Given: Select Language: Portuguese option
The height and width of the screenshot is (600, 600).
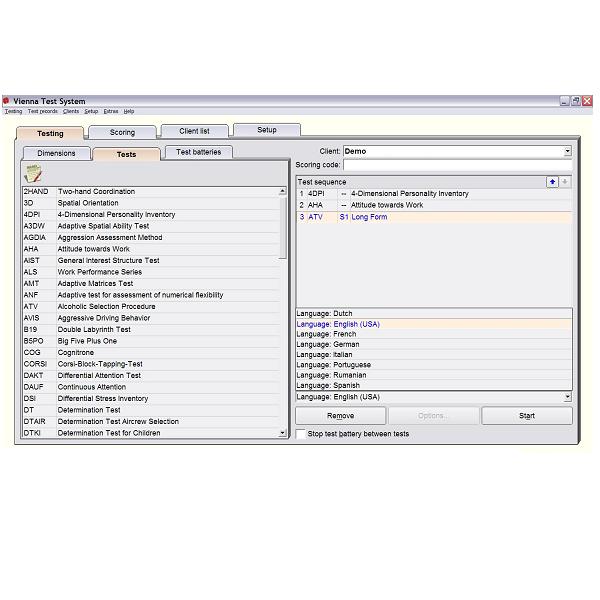Looking at the screenshot, I should pos(434,365).
